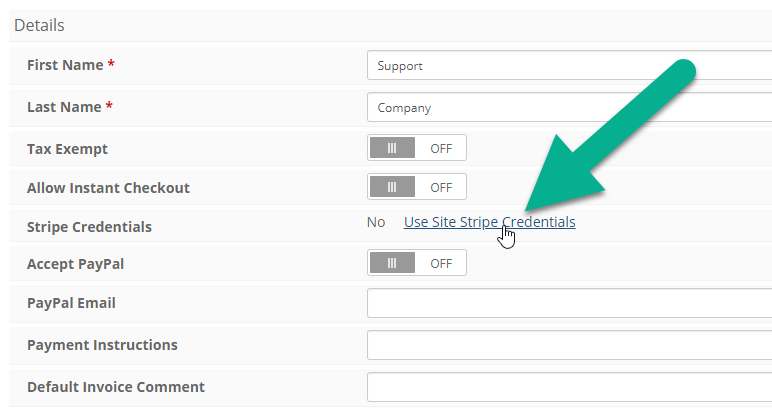Screen dimensions: 772x408
Task: Click the Default Invoice Comment label
Action: [x=116, y=387]
